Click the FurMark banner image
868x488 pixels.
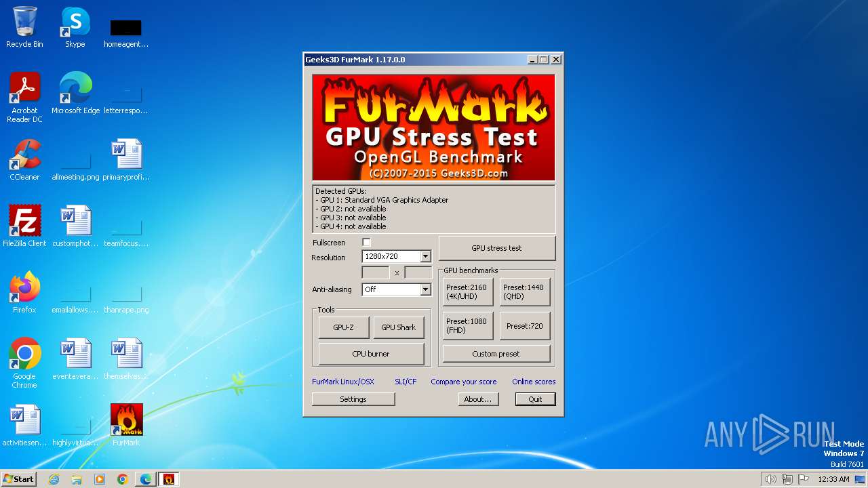(433, 127)
